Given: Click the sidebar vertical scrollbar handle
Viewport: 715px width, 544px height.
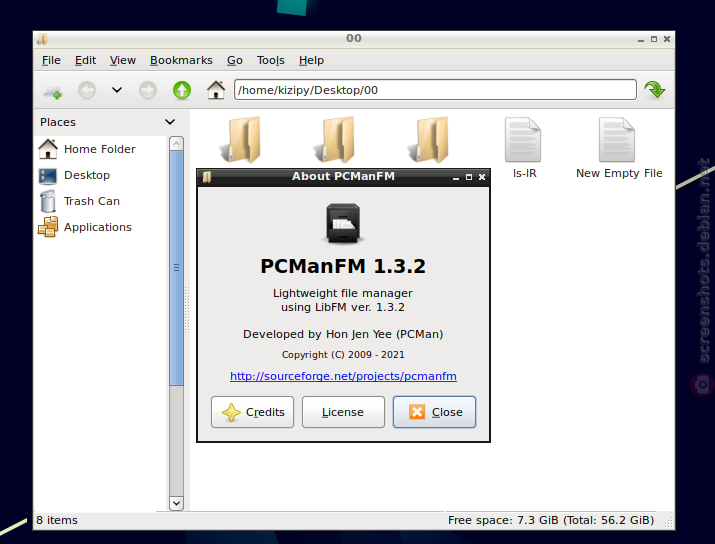Looking at the screenshot, I should coord(176,268).
